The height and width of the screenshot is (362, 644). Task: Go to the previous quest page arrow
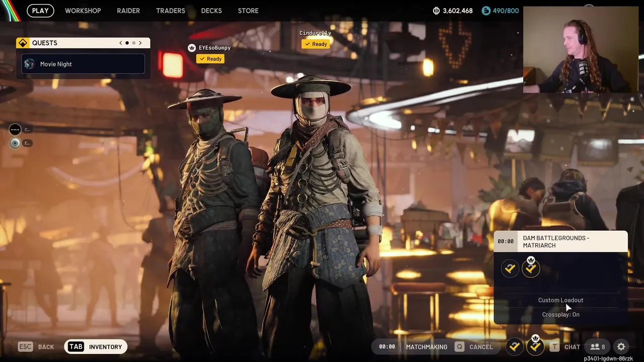121,43
